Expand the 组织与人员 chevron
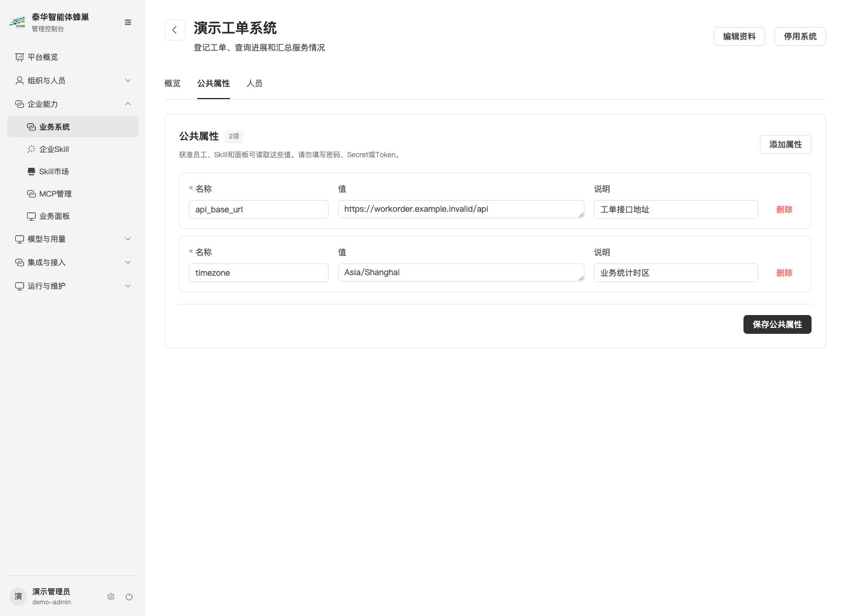 click(x=128, y=80)
